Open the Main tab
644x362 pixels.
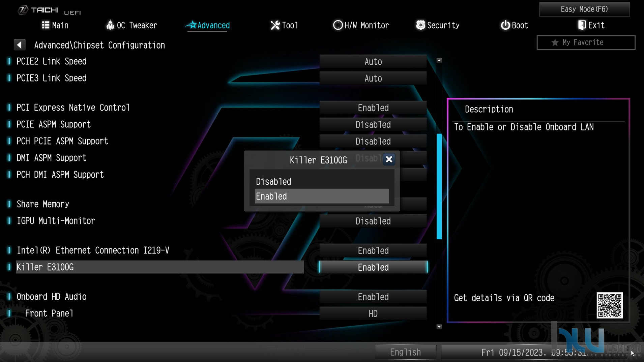55,25
